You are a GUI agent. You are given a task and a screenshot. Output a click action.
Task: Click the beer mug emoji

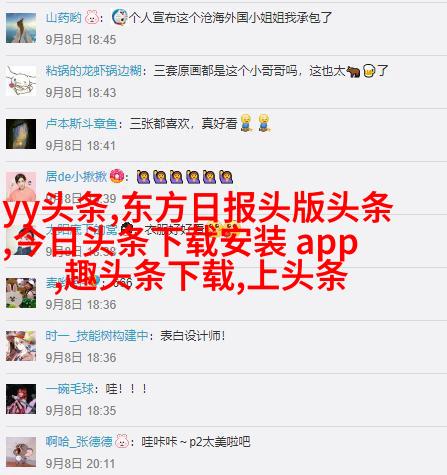click(369, 71)
